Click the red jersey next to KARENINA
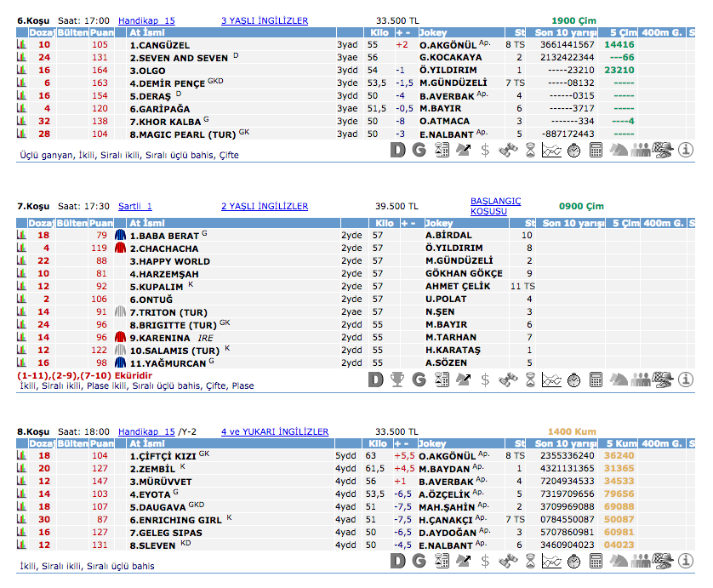The height and width of the screenshot is (588, 713). [x=120, y=338]
